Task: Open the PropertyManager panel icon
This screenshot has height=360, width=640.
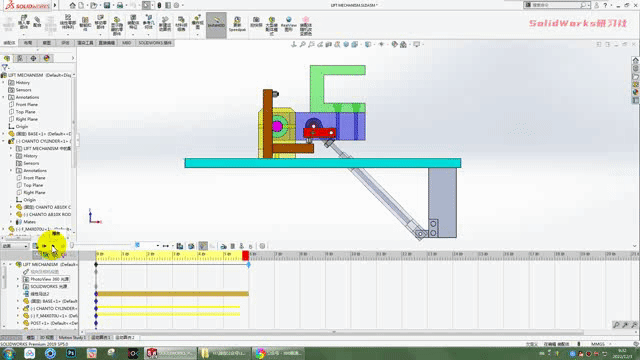Action: pos(20,58)
